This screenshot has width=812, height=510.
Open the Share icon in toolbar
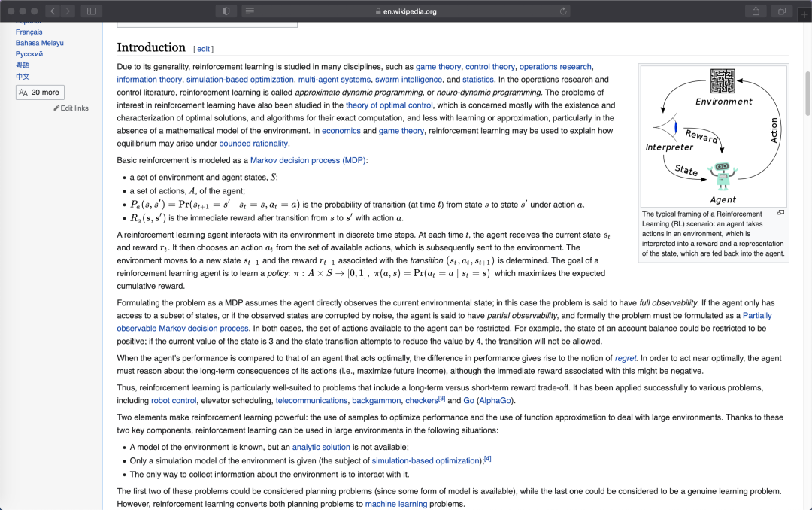point(756,11)
